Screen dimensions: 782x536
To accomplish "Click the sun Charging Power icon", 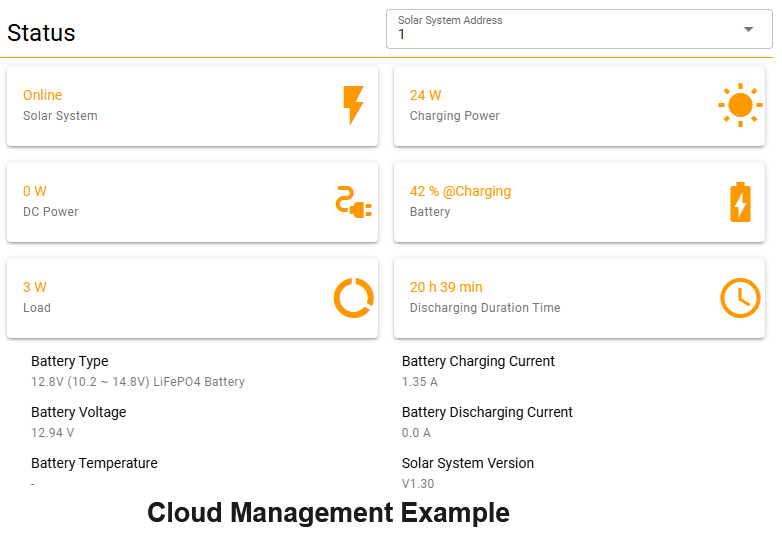I will [x=740, y=105].
